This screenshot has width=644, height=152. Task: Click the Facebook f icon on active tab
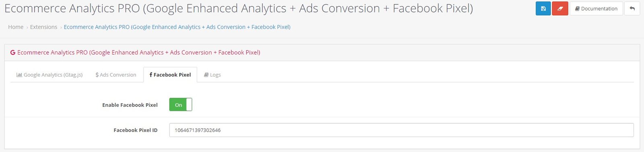click(151, 75)
